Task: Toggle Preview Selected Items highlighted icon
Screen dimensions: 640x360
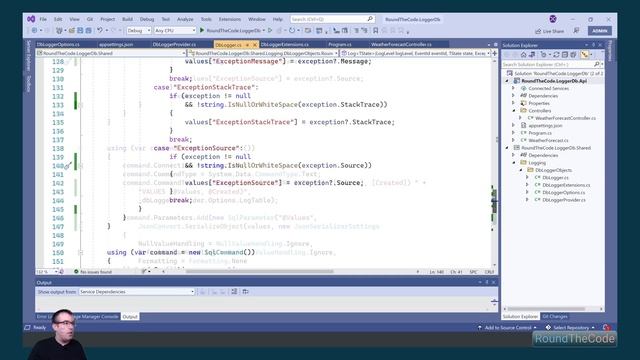Action: coord(585,55)
